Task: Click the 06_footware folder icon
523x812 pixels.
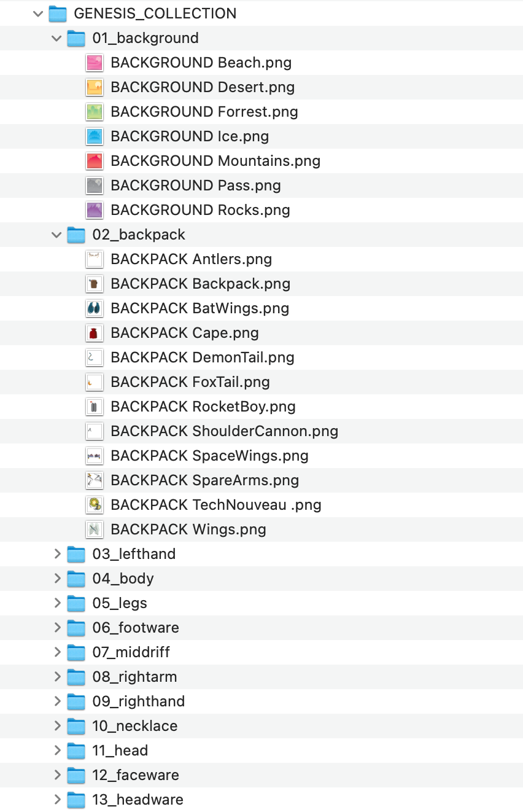Action: click(x=76, y=628)
